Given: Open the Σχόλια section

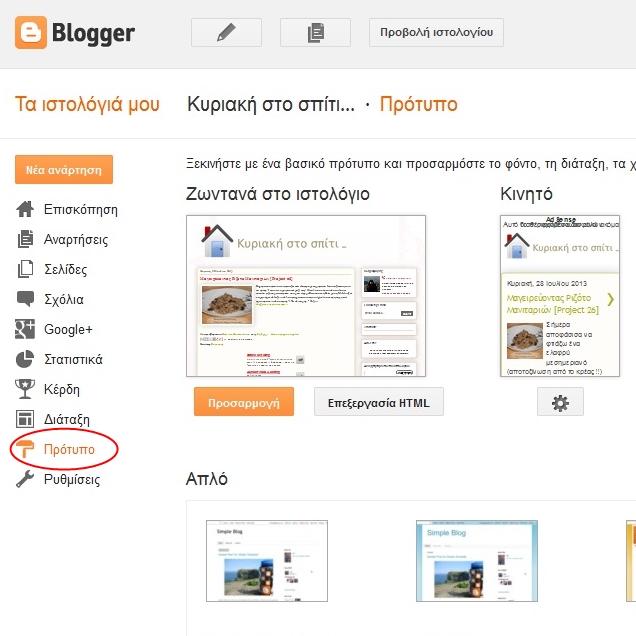Looking at the screenshot, I should tap(64, 300).
